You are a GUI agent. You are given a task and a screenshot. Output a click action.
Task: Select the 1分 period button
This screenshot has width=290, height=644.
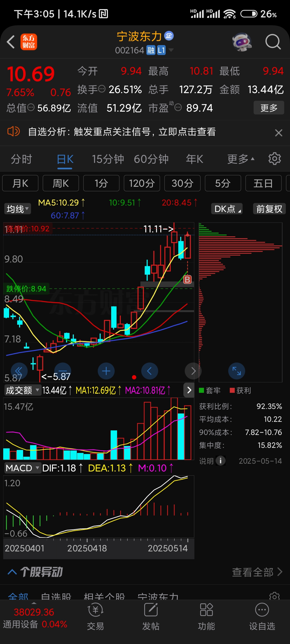pos(101,183)
